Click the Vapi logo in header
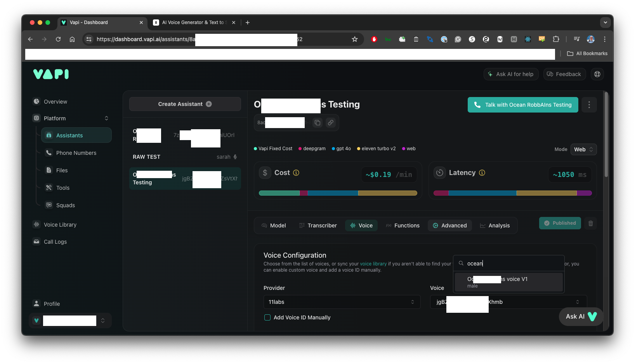Image resolution: width=635 pixels, height=364 pixels. (51, 74)
